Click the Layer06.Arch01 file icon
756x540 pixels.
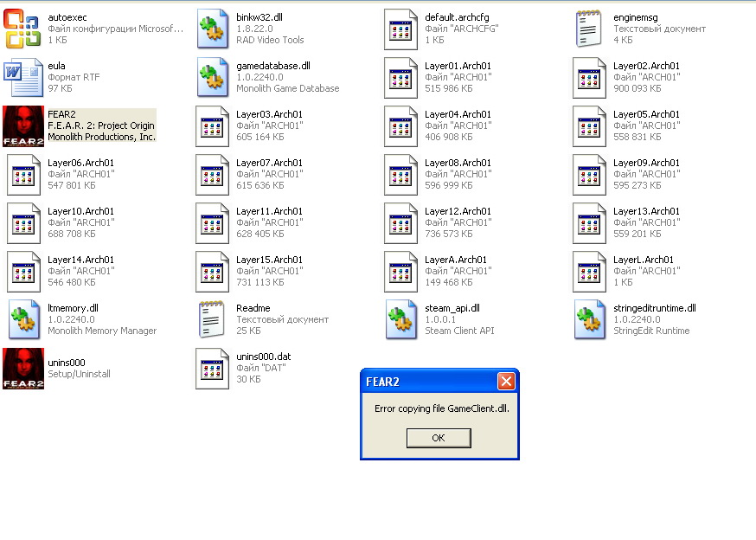(23, 175)
